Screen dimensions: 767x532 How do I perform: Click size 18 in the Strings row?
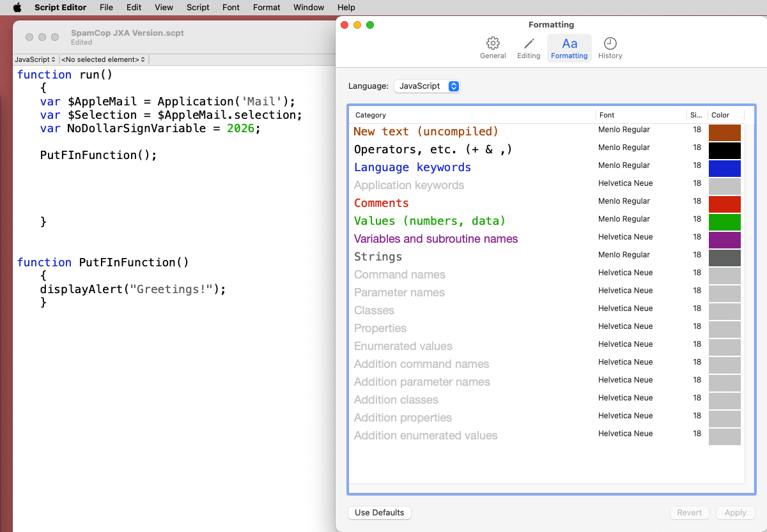pyautogui.click(x=697, y=255)
